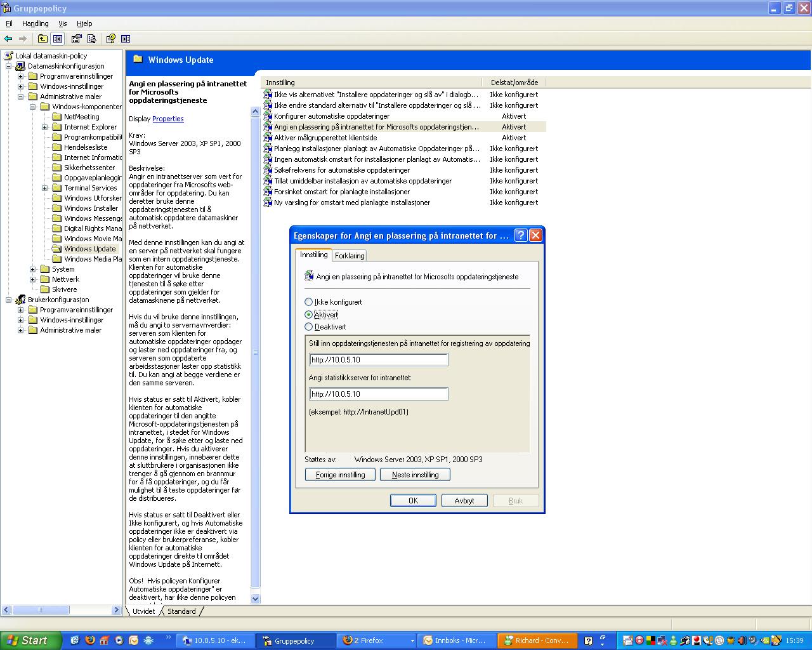Screen dimensions: 812x650
Task: Select the Aktivert radio button
Action: pyautogui.click(x=309, y=314)
